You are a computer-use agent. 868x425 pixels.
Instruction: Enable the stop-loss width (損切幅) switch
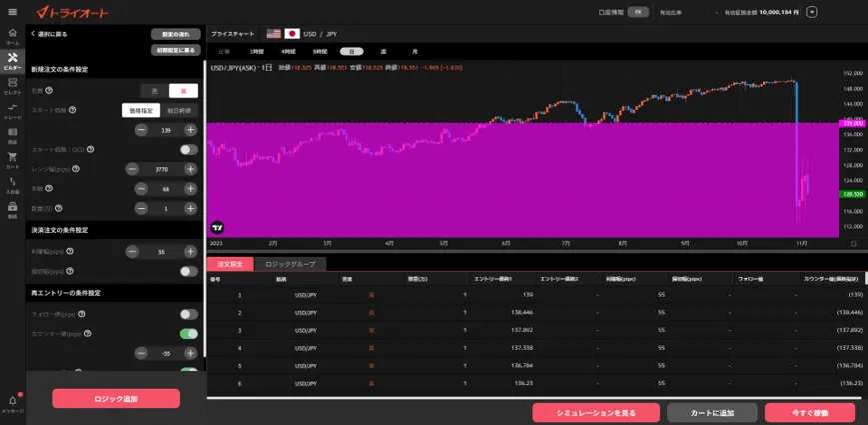188,271
